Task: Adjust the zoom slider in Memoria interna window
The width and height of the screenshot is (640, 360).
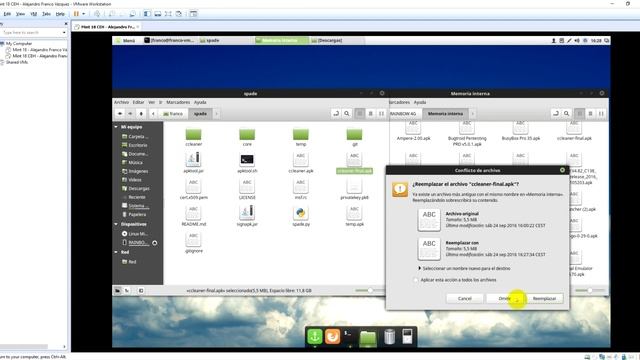Action: pos(589,290)
